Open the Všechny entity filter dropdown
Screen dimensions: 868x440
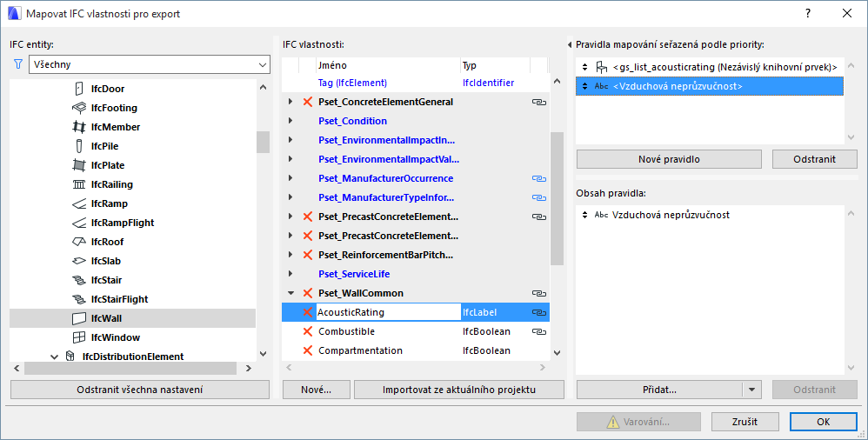click(x=150, y=64)
